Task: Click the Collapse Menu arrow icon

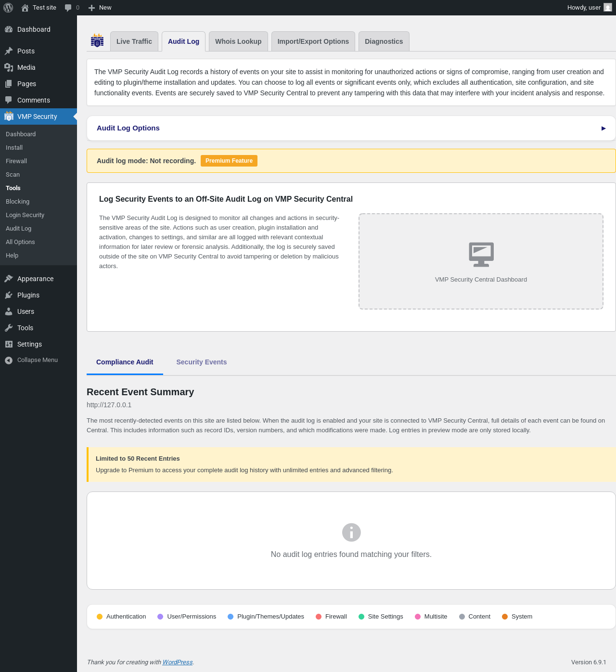Action: [9, 360]
